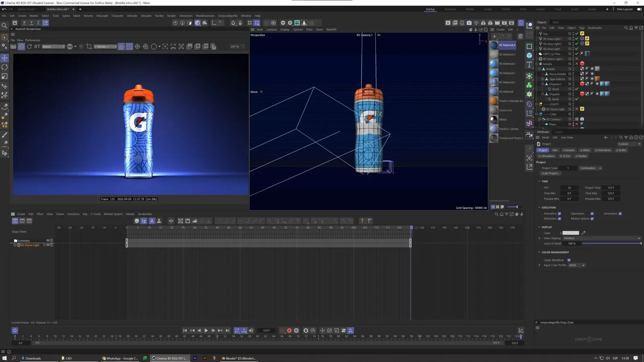Screen dimensions: 644x362
Task: Go to start of animation
Action: [185, 331]
